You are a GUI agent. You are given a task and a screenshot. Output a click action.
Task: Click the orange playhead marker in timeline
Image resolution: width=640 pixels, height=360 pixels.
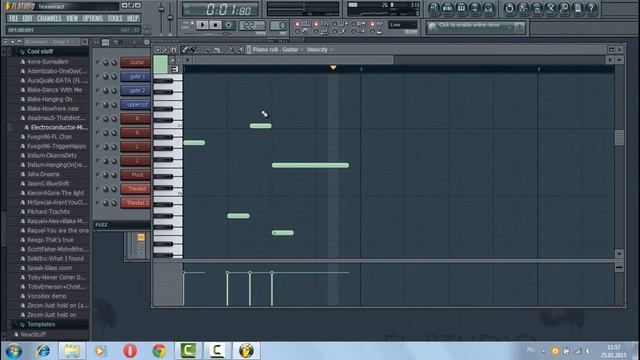point(333,68)
